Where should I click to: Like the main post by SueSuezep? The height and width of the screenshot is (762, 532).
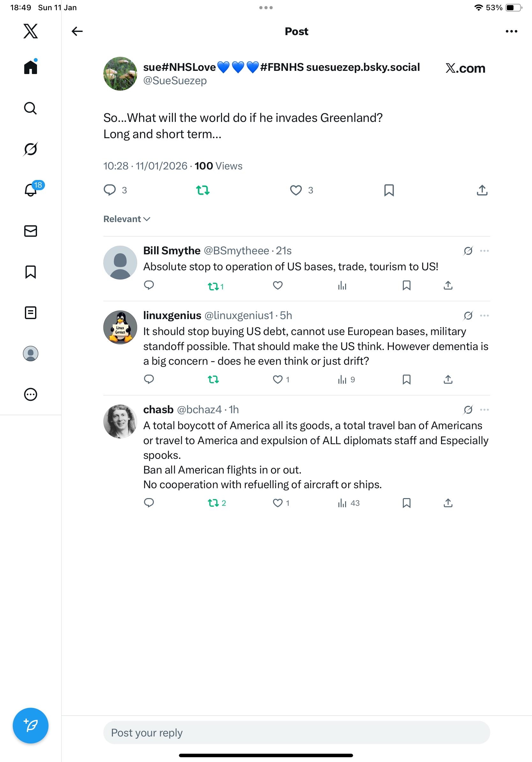[x=296, y=190]
